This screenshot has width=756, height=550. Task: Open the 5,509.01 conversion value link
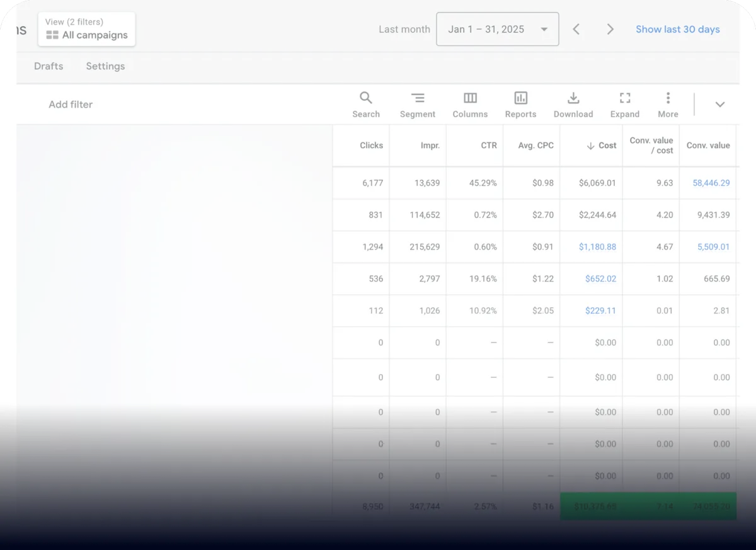coord(713,247)
